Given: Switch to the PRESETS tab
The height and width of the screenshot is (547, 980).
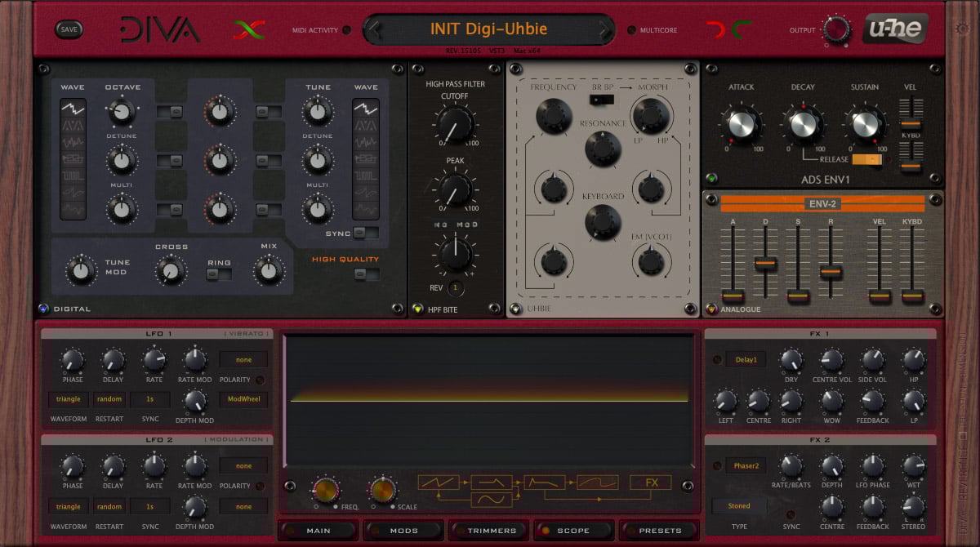Looking at the screenshot, I should pyautogui.click(x=659, y=531).
